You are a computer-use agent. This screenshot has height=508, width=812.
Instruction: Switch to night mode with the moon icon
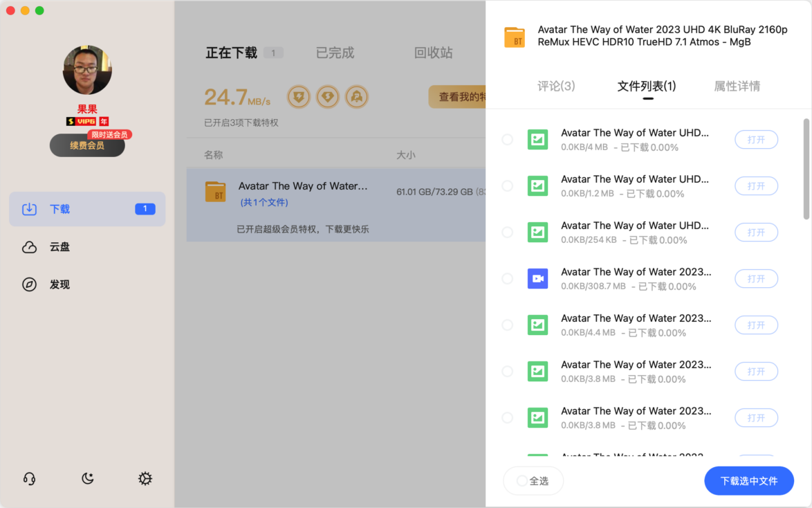click(x=88, y=478)
